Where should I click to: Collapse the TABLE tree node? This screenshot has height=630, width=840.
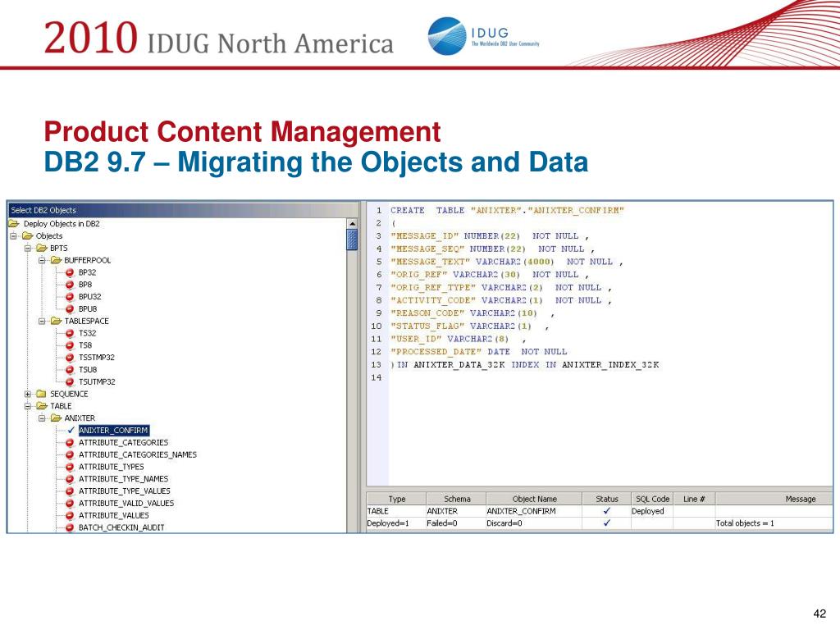pyautogui.click(x=28, y=406)
